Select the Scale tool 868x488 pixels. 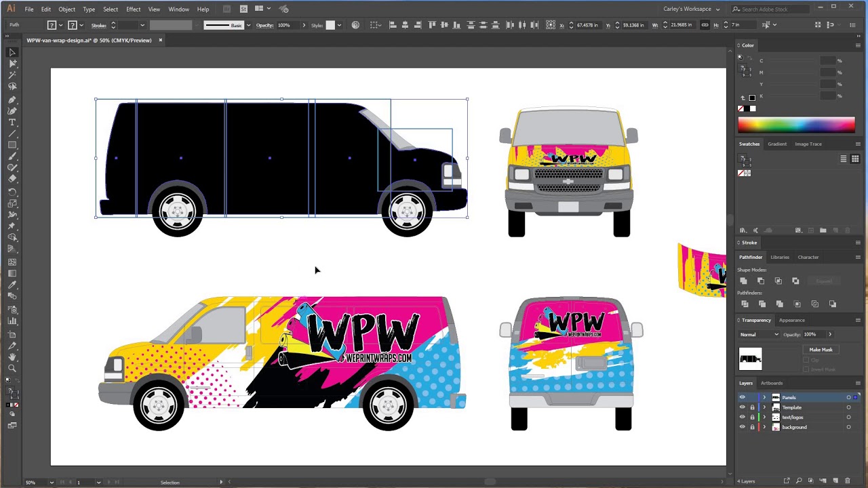pos(12,203)
